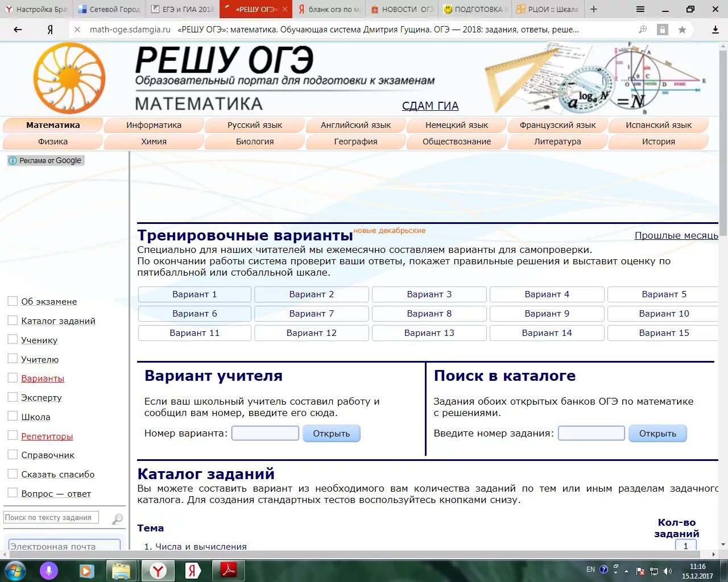This screenshot has height=582, width=728.
Task: Select Физика subject
Action: click(x=53, y=142)
